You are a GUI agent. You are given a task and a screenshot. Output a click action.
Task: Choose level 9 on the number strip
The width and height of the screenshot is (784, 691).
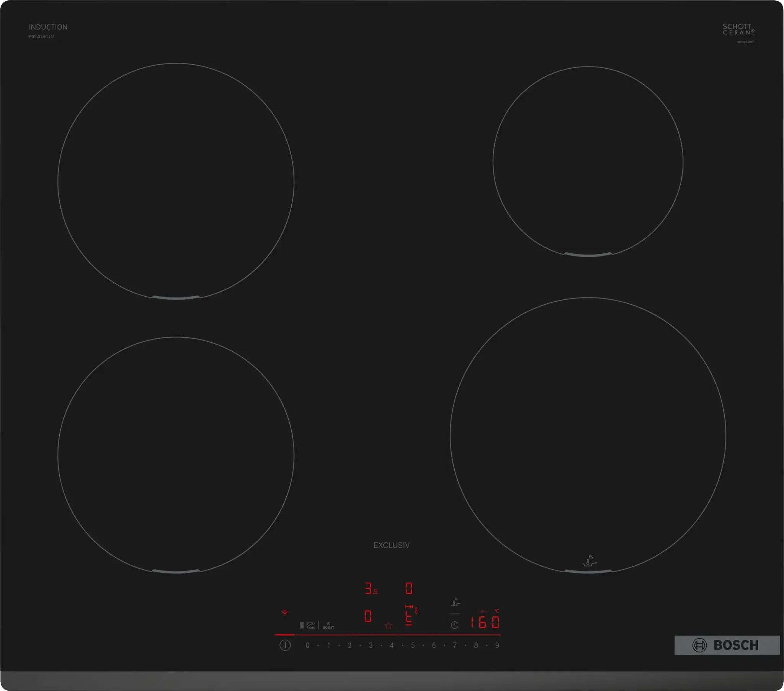coord(497,645)
